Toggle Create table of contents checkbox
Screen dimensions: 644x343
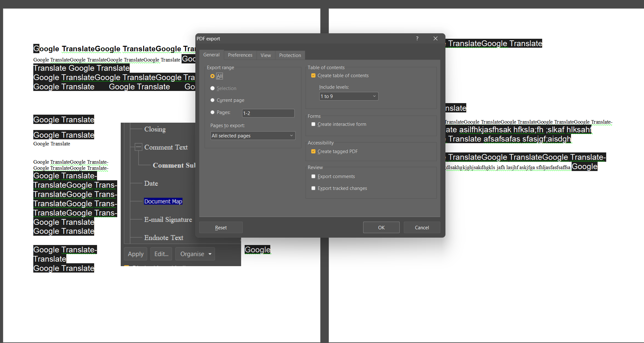340,76
